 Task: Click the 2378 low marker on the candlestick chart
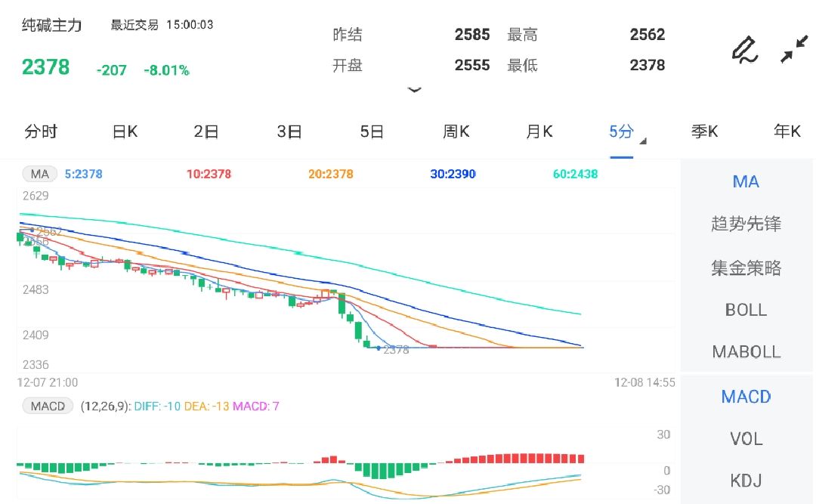pyautogui.click(x=396, y=350)
